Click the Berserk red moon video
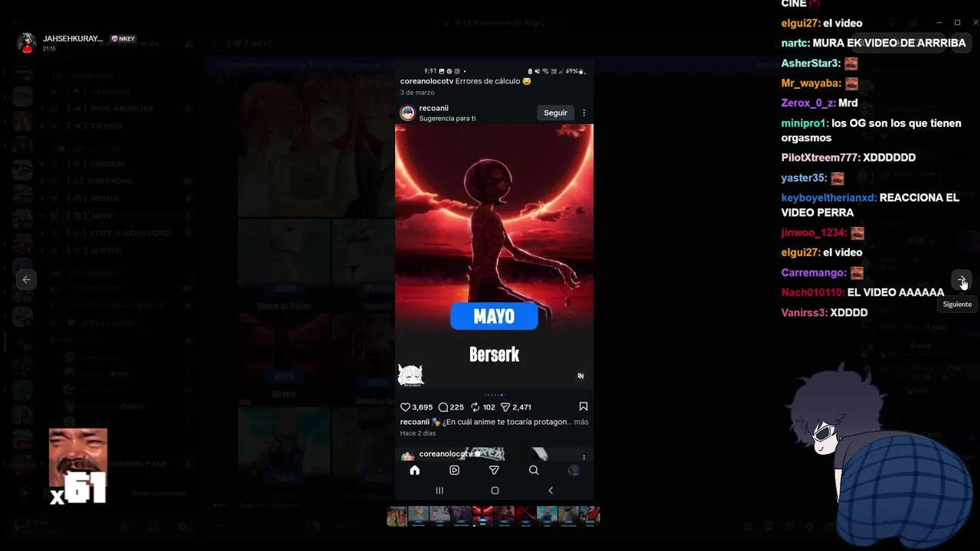The image size is (980, 551). [x=494, y=256]
